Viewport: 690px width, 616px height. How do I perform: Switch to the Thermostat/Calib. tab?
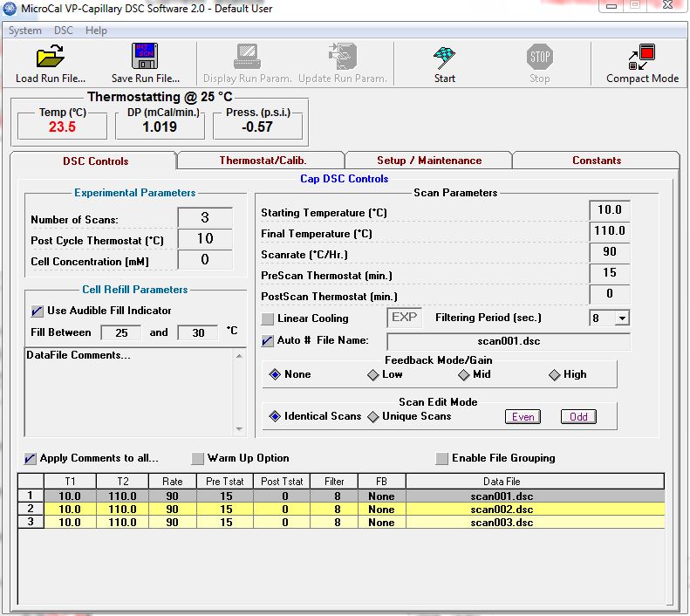pyautogui.click(x=263, y=161)
